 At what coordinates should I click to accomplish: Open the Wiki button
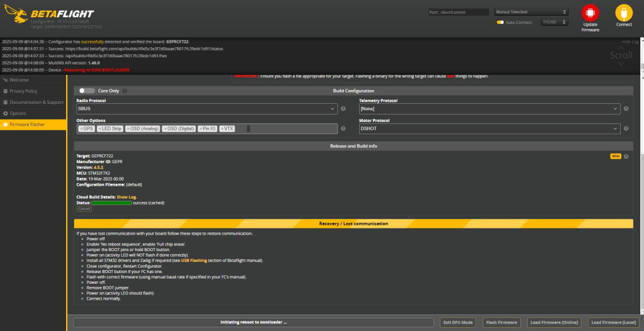(615, 156)
